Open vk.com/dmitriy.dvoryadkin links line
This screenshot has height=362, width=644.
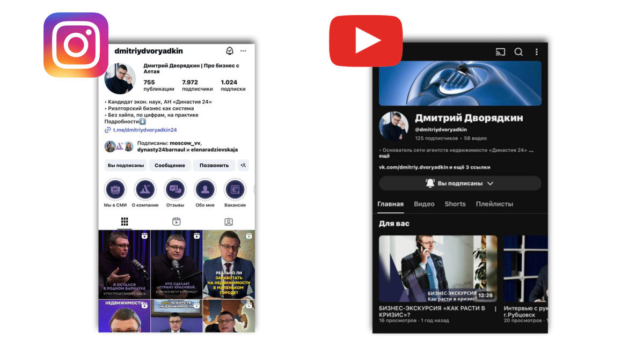point(434,167)
